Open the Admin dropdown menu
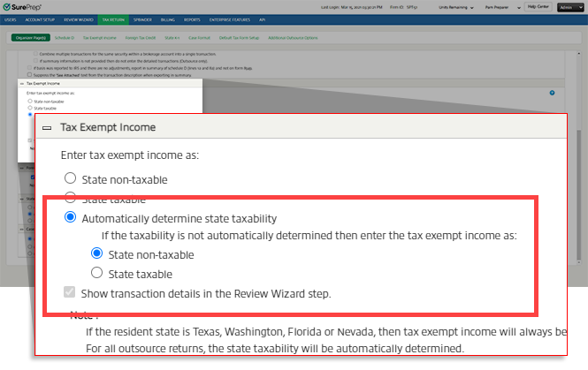This screenshot has width=588, height=370. pos(570,7)
